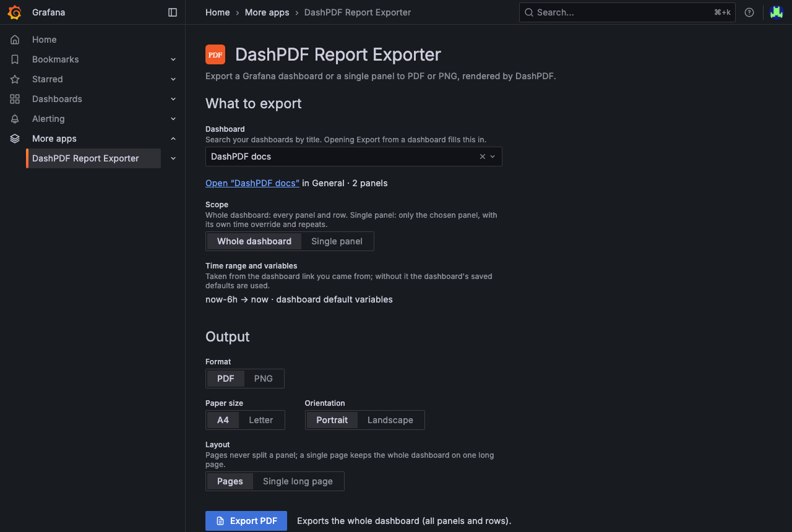
Task: Collapse the More apps section chevron
Action: [173, 139]
